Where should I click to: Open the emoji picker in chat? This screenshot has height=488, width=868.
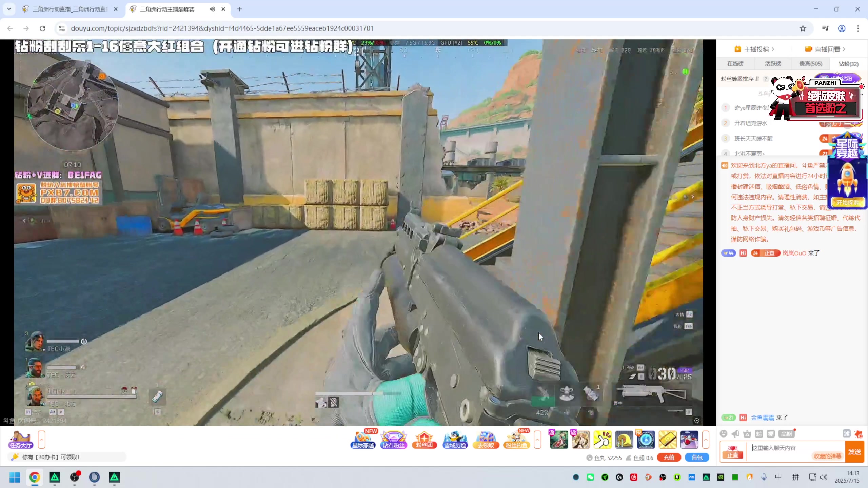coord(724,434)
